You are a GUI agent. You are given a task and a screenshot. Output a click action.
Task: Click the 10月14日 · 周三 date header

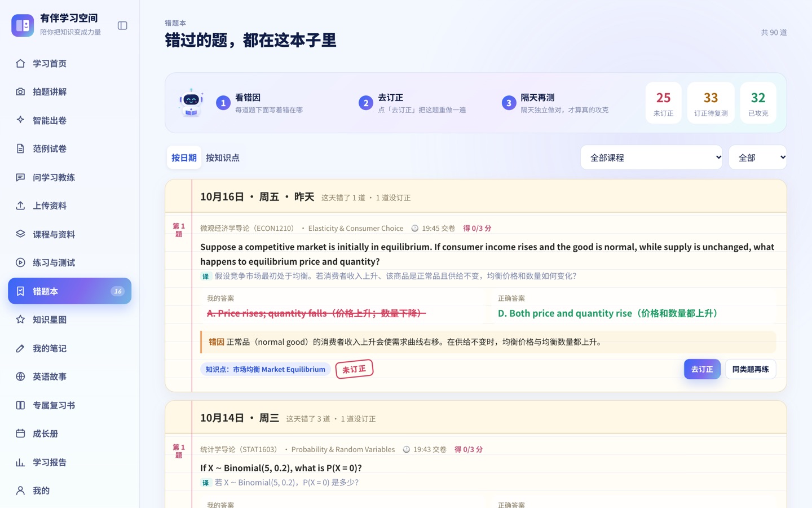point(240,418)
